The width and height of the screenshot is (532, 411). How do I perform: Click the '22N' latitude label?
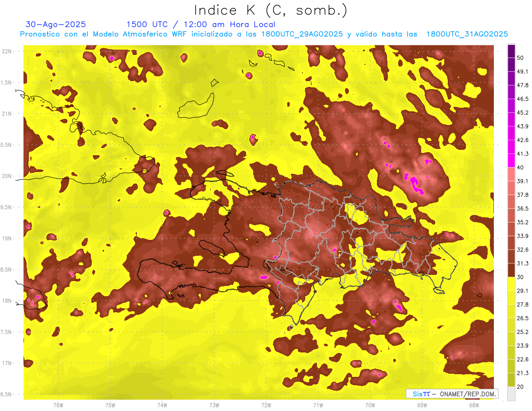[6, 51]
